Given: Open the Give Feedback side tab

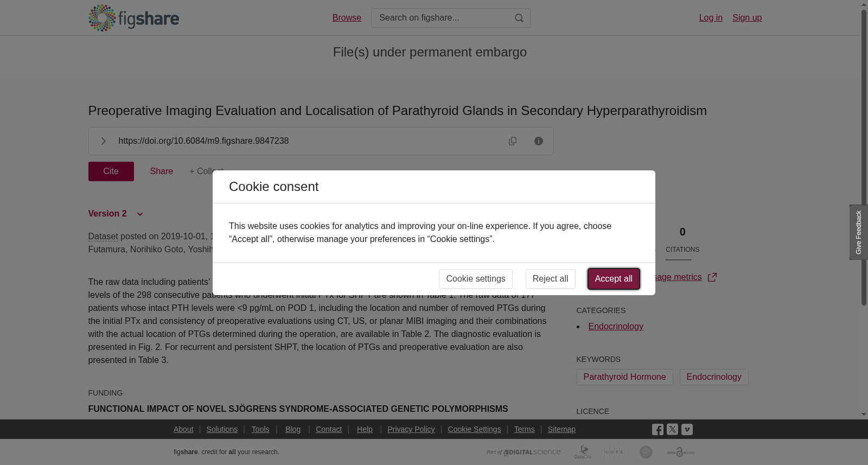Looking at the screenshot, I should (859, 232).
